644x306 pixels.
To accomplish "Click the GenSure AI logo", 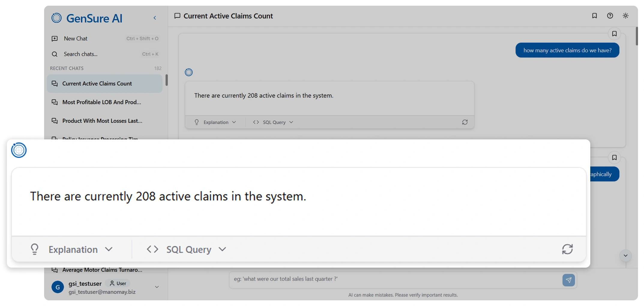I will pyautogui.click(x=87, y=18).
